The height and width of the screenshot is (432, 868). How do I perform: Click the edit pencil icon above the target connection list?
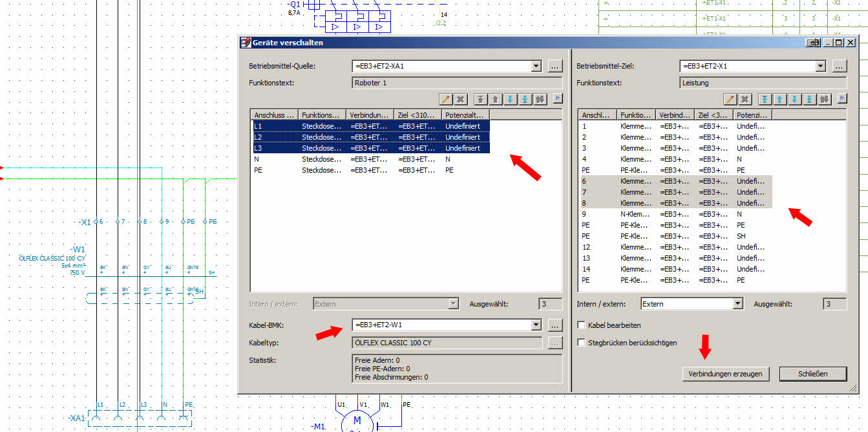pyautogui.click(x=729, y=99)
